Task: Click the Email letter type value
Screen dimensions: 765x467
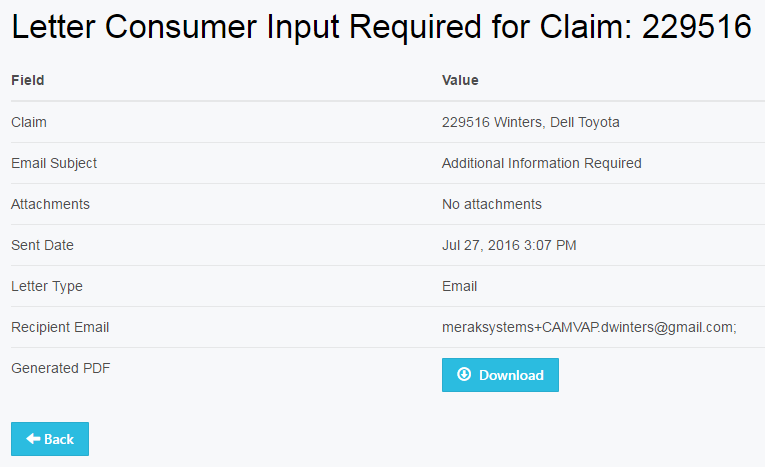Action: tap(459, 286)
